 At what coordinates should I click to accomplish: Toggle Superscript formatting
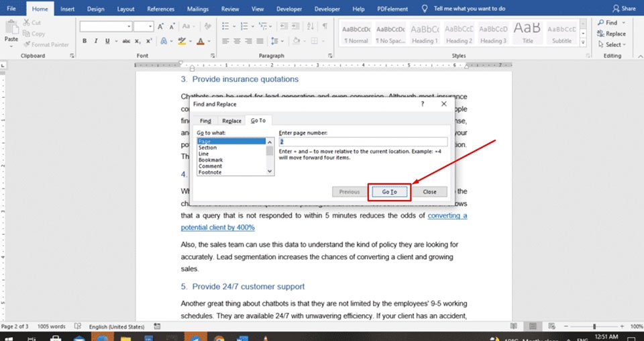pyautogui.click(x=149, y=41)
